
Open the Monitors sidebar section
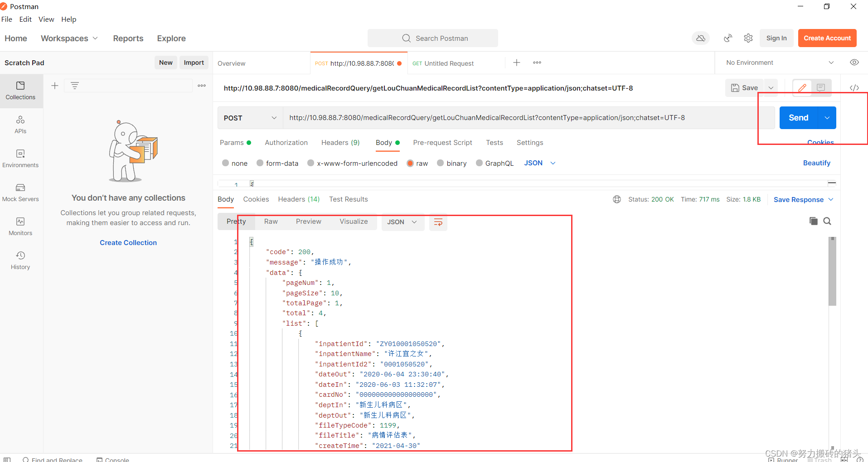(x=20, y=227)
